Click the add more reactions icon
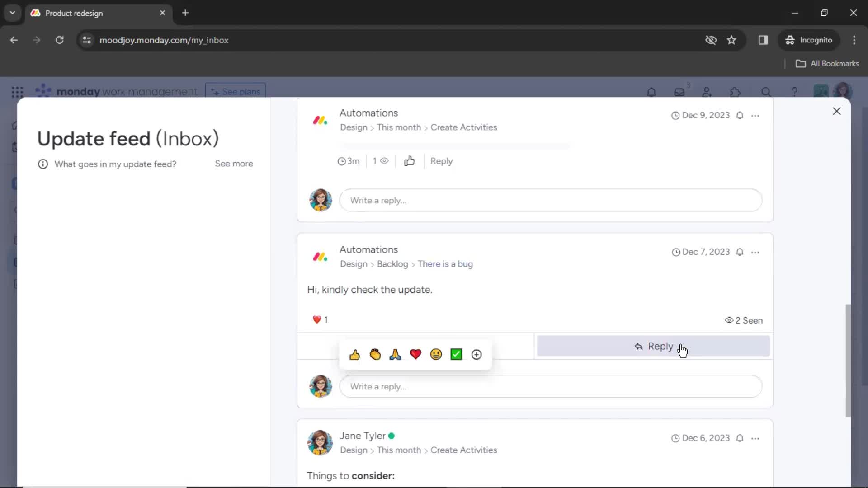 pyautogui.click(x=477, y=354)
